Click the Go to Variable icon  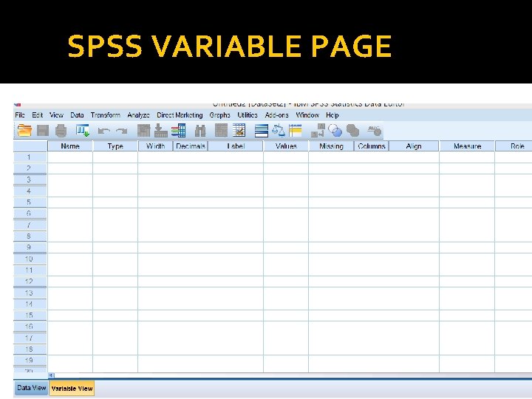point(161,131)
